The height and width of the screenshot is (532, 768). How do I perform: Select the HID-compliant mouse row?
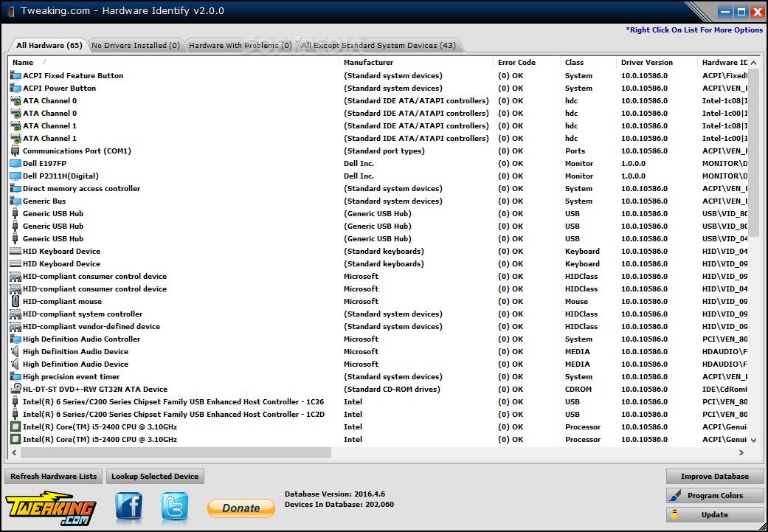[x=378, y=301]
